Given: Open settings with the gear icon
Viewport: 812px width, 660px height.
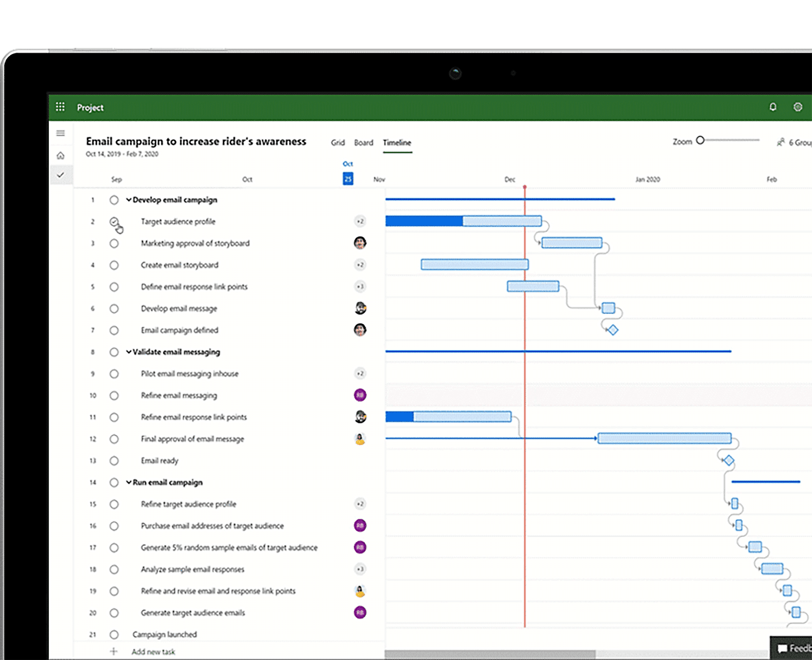Looking at the screenshot, I should pyautogui.click(x=798, y=107).
